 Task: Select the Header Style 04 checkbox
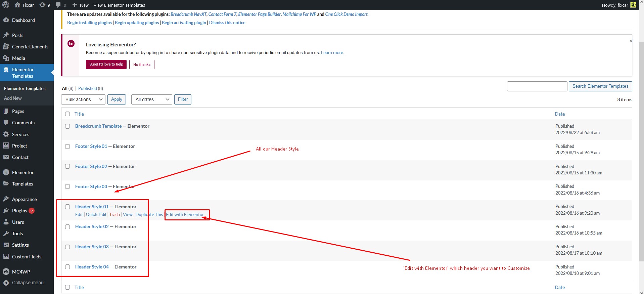click(x=67, y=267)
